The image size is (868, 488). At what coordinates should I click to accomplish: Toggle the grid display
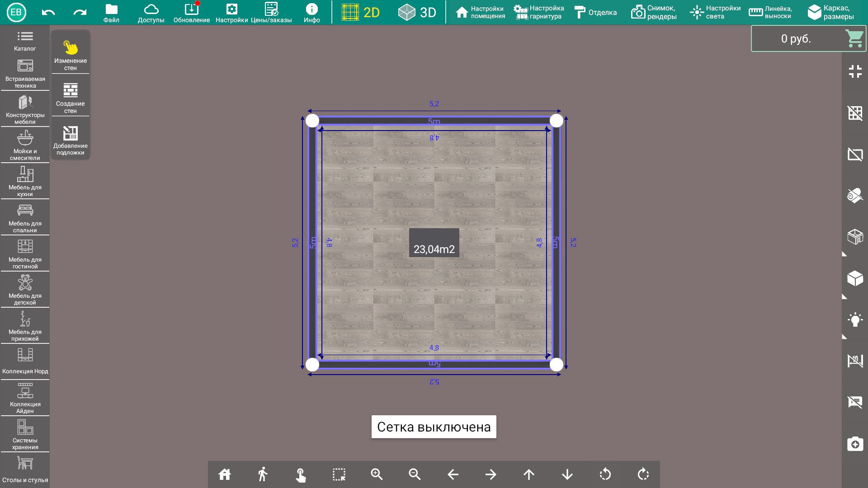(855, 113)
